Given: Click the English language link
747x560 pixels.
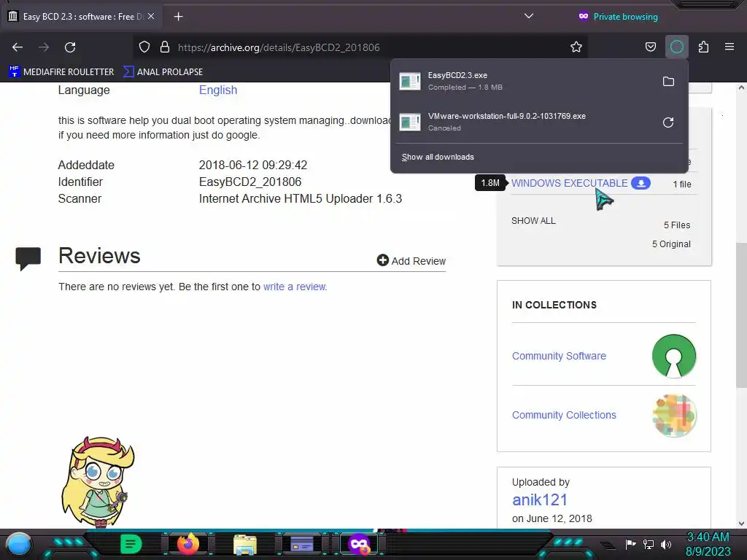Looking at the screenshot, I should 217,90.
